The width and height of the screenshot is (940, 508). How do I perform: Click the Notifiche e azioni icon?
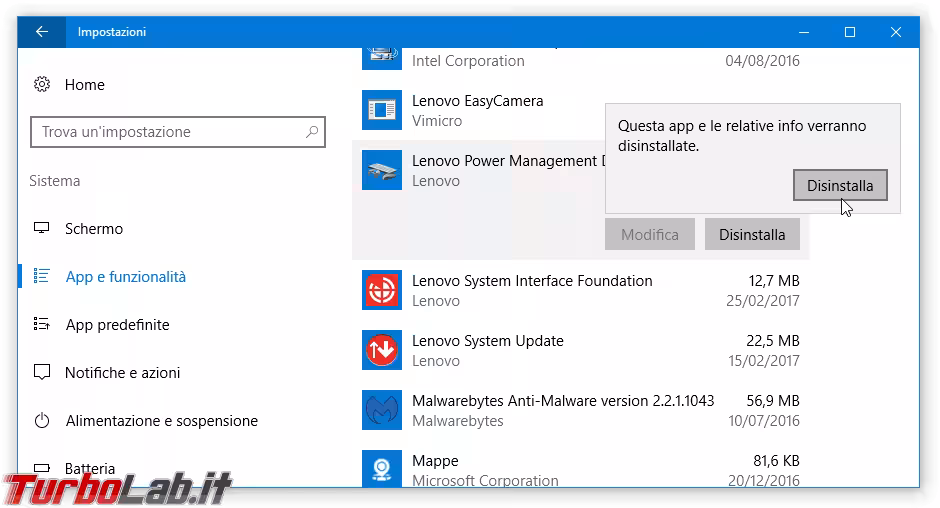(x=42, y=373)
